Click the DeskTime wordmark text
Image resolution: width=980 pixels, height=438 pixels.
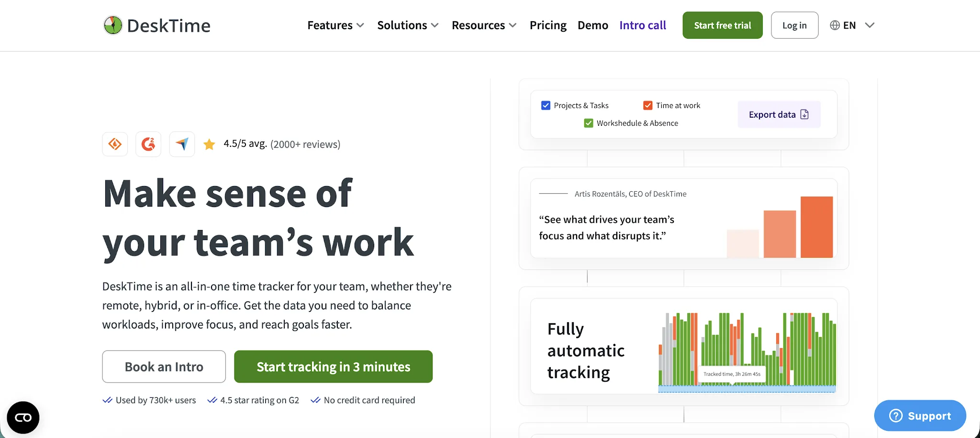(x=168, y=26)
